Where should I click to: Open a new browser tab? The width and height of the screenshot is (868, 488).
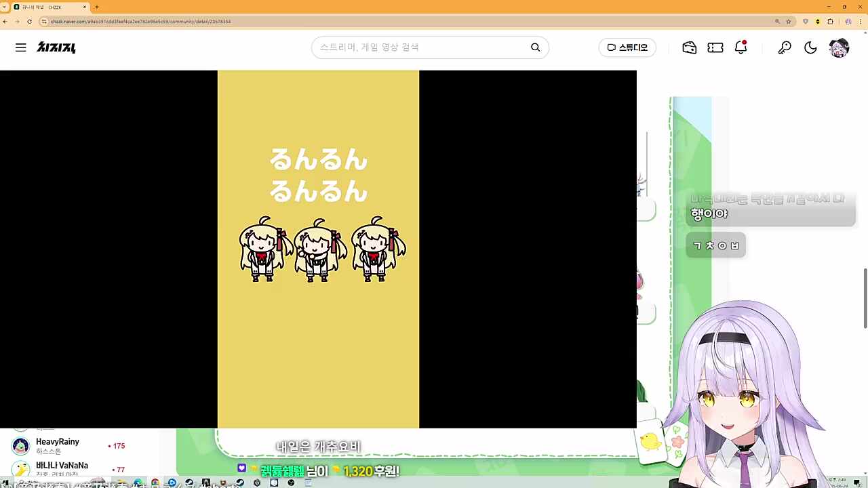[97, 7]
